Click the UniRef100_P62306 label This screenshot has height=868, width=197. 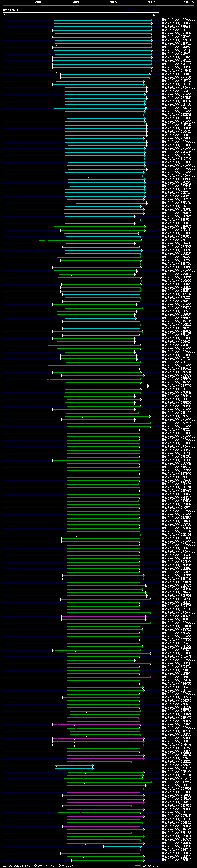click(x=177, y=471)
